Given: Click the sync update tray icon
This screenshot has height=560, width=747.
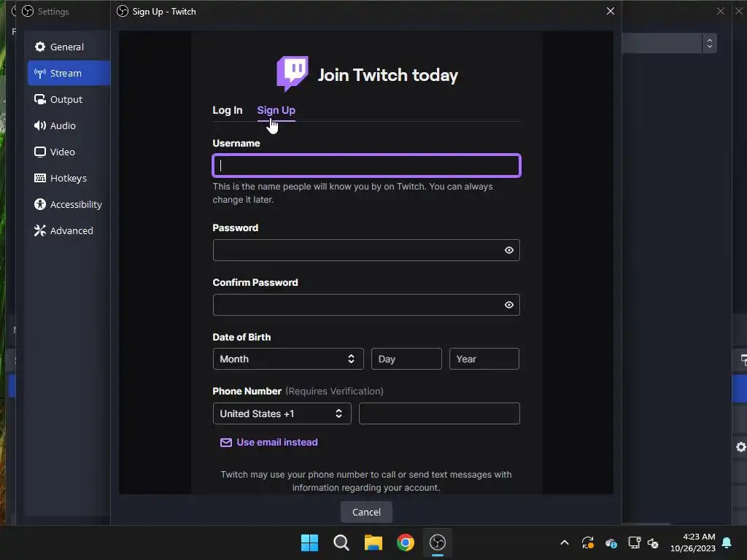Looking at the screenshot, I should (x=588, y=542).
